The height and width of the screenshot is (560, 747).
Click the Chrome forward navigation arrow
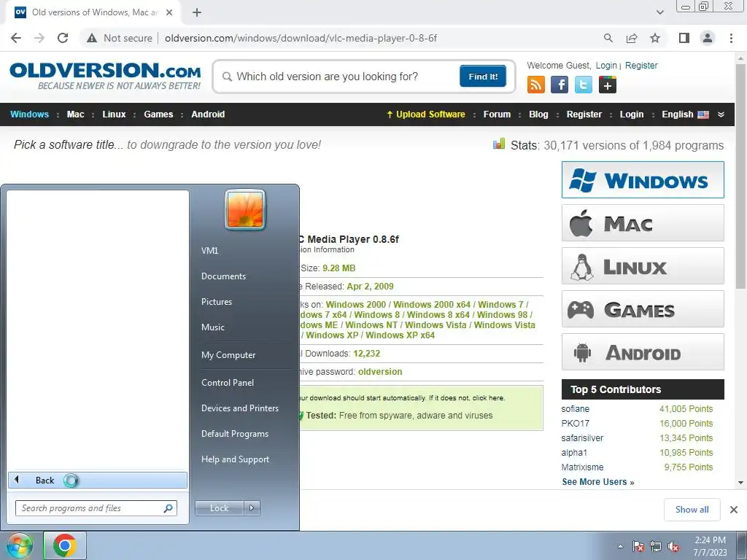(39, 38)
